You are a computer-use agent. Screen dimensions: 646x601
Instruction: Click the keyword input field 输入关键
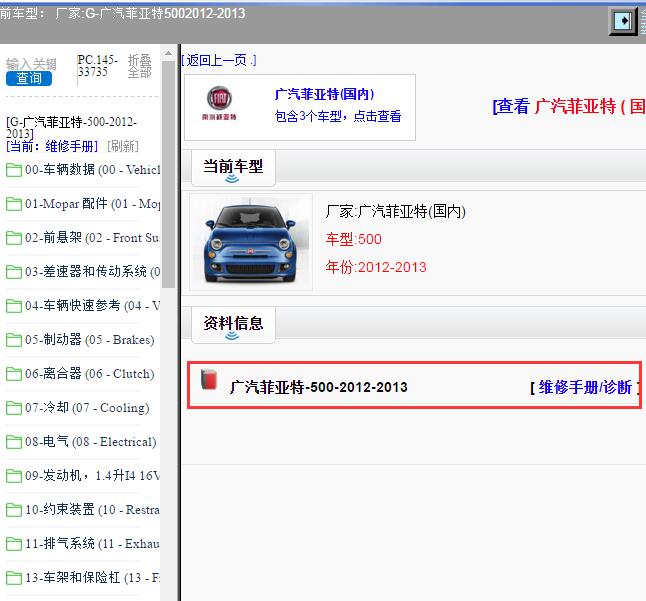(x=31, y=64)
